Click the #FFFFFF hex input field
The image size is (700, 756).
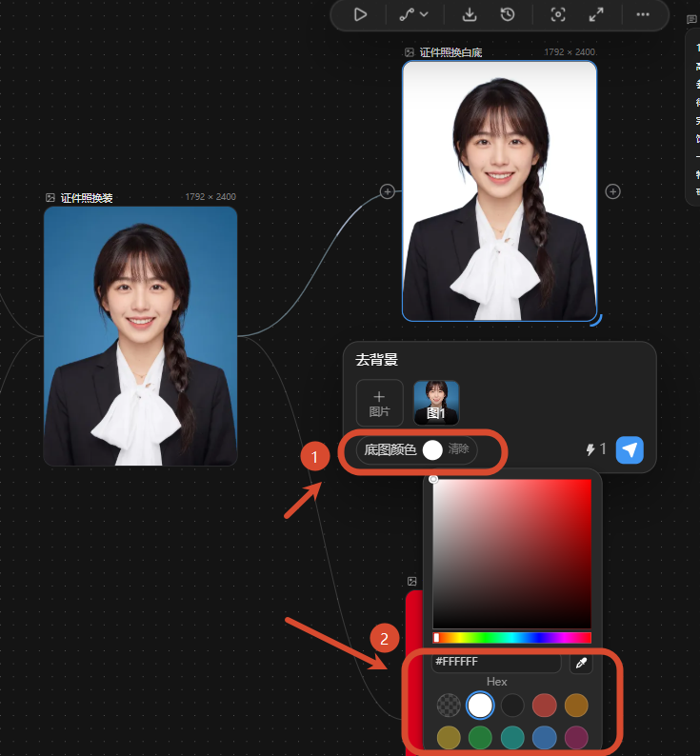[496, 662]
